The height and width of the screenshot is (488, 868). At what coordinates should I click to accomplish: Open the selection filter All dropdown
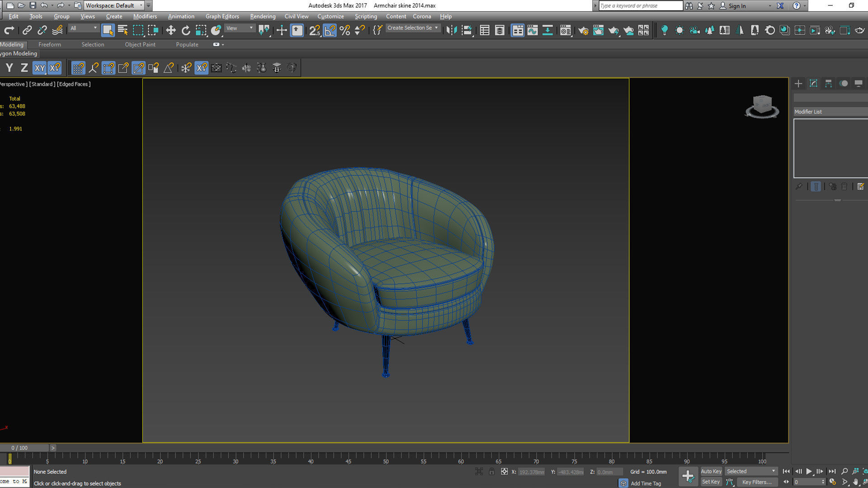pos(84,28)
